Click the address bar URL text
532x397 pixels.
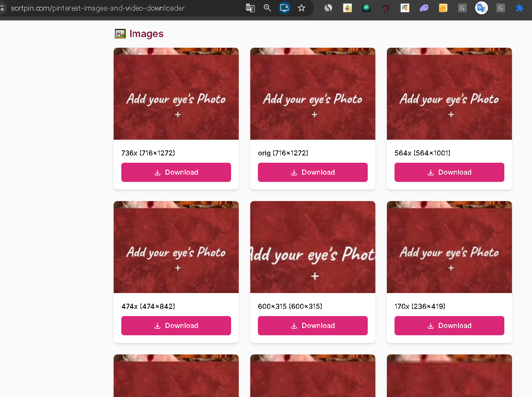[98, 8]
